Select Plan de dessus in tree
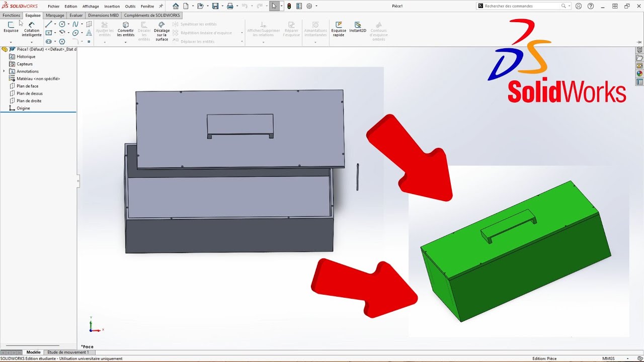The height and width of the screenshot is (362, 644). (29, 94)
